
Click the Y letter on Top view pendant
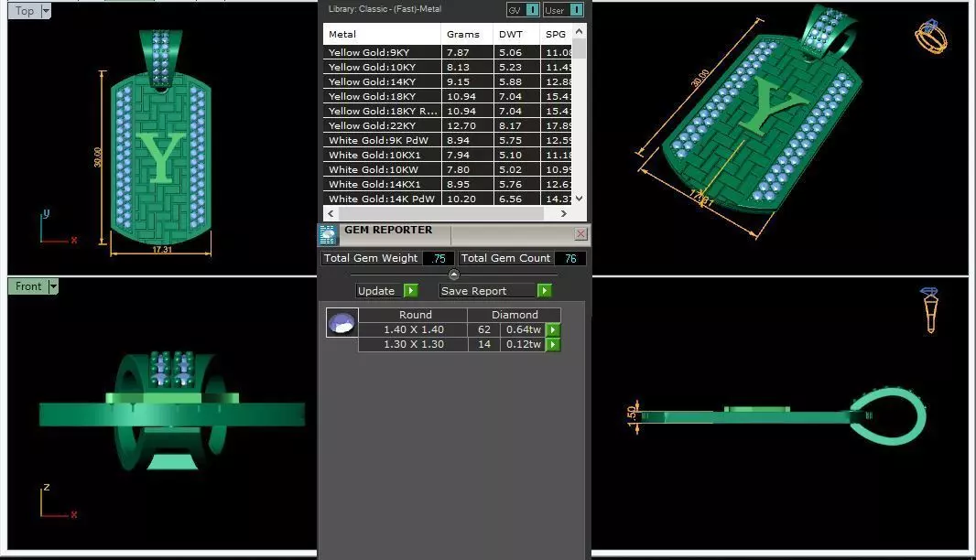pos(162,157)
